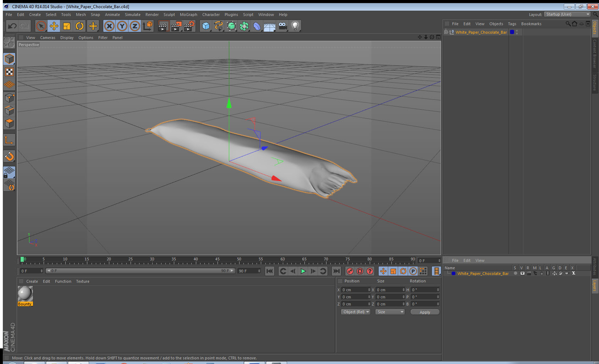Open the Mesh menu
This screenshot has width=599, height=364.
tap(81, 15)
